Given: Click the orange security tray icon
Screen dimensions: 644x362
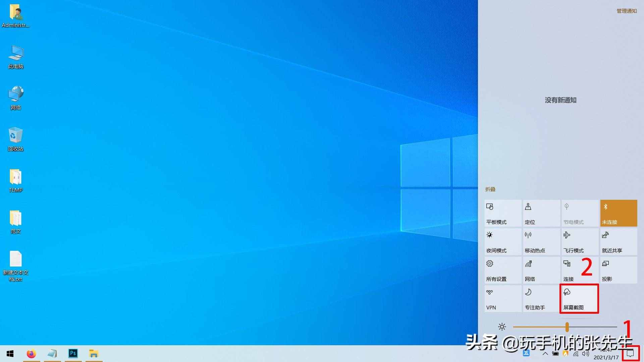Looking at the screenshot, I should coord(566,354).
